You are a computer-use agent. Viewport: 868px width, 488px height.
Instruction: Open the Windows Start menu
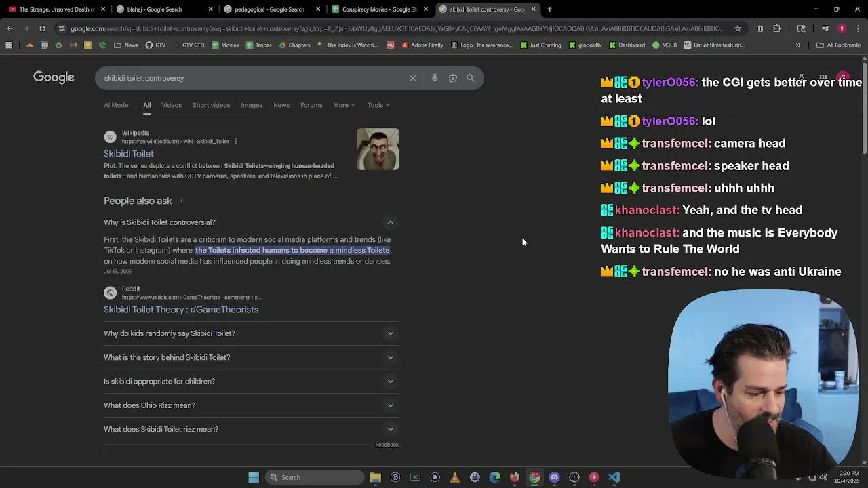pos(254,477)
